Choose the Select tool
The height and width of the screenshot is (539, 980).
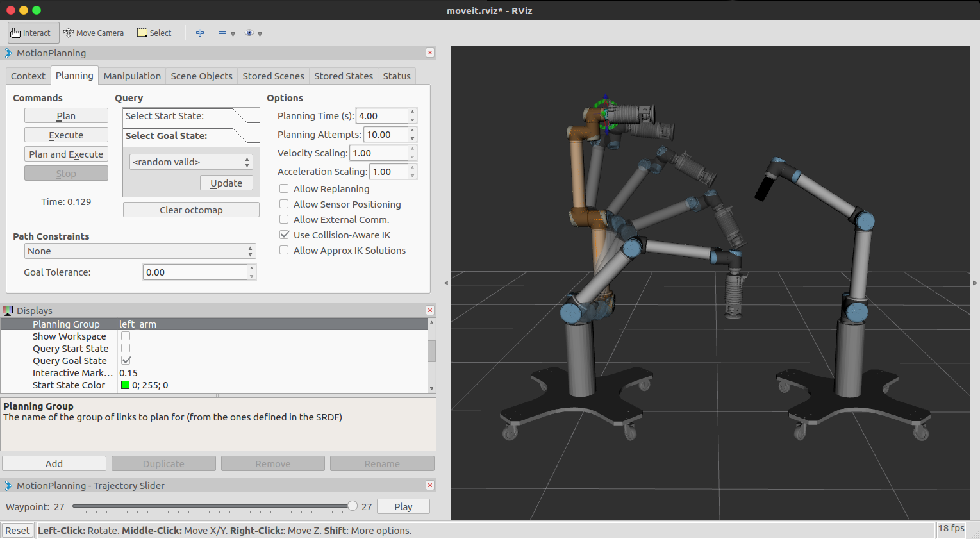(x=154, y=33)
